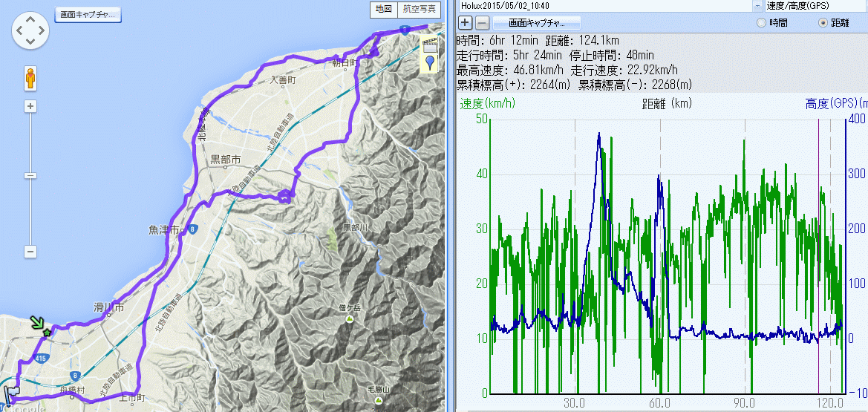Viewport: 868px width, 412px height.
Task: Switch map to 航空写真 satellite view
Action: (420, 10)
